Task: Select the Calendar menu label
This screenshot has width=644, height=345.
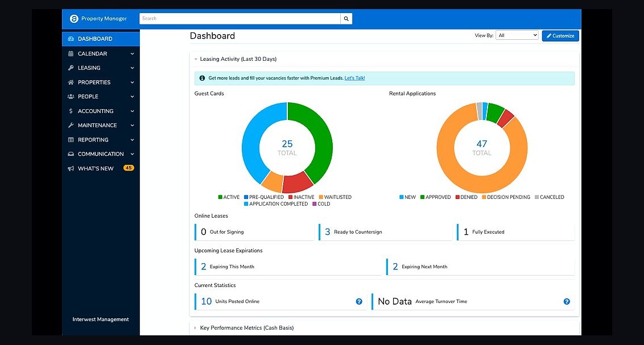Action: tap(92, 54)
